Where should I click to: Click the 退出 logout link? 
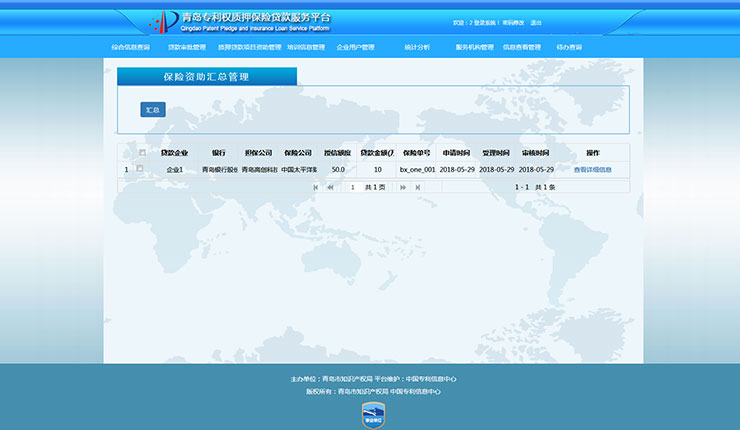point(536,22)
